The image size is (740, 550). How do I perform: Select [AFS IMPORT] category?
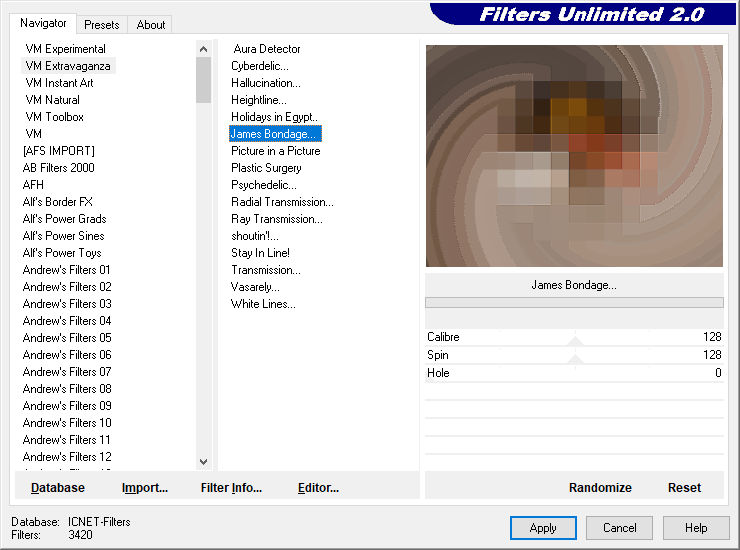point(59,151)
